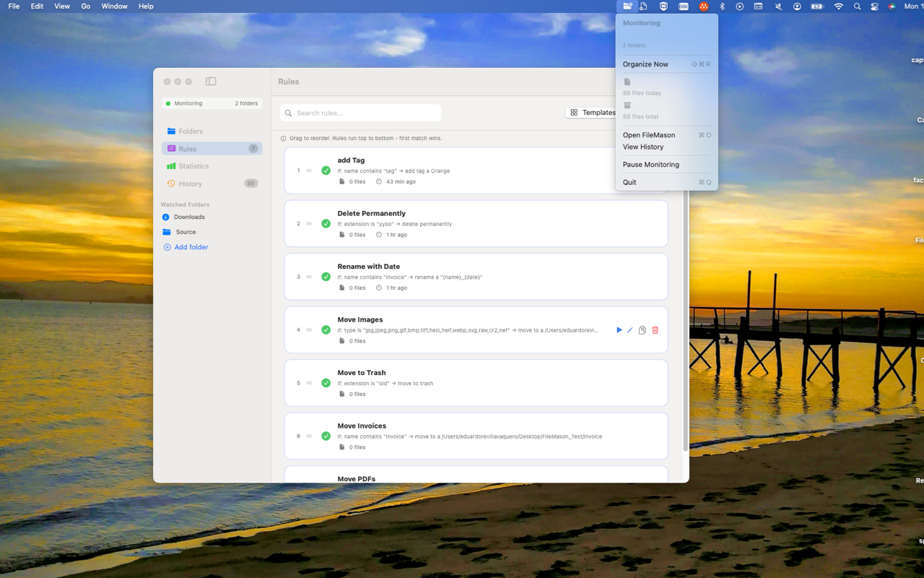Choose Organize Now from the menu

click(645, 64)
